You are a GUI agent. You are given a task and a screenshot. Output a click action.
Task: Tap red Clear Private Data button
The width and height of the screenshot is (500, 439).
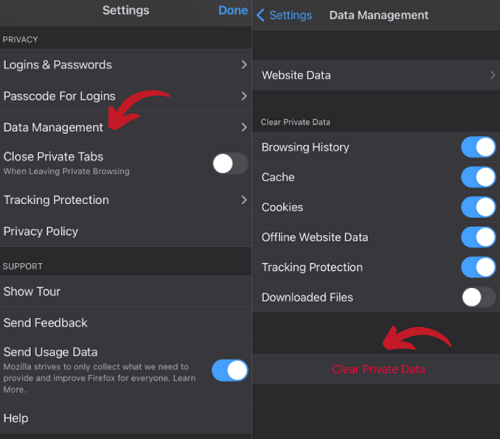(378, 369)
